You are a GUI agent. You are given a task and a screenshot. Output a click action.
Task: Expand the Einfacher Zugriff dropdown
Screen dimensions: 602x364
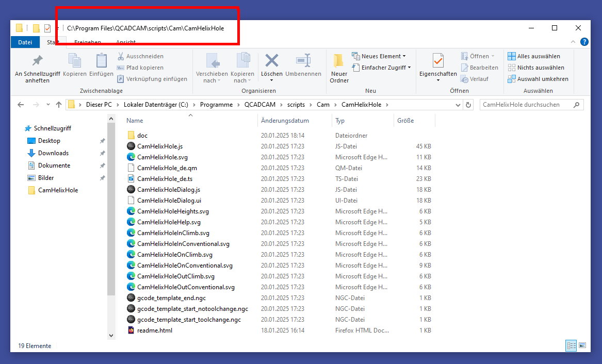tap(381, 68)
